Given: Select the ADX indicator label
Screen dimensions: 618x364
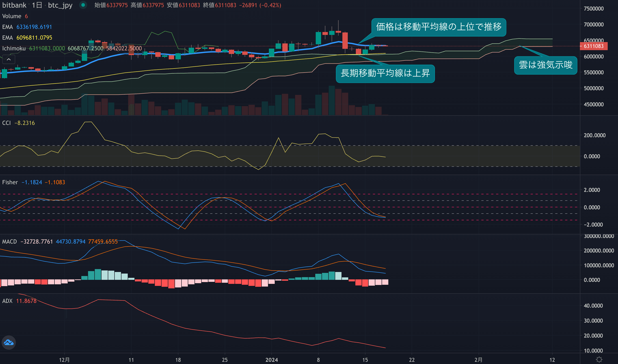Looking at the screenshot, I should tap(7, 301).
